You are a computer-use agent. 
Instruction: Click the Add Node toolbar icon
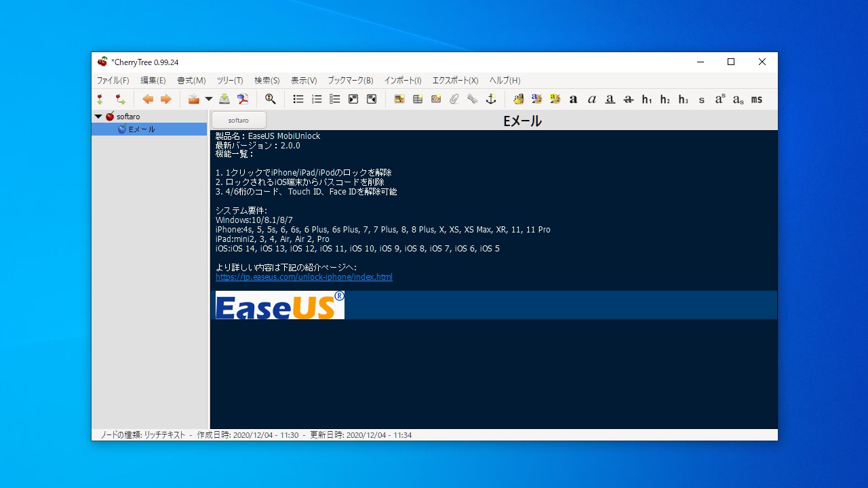[x=100, y=99]
